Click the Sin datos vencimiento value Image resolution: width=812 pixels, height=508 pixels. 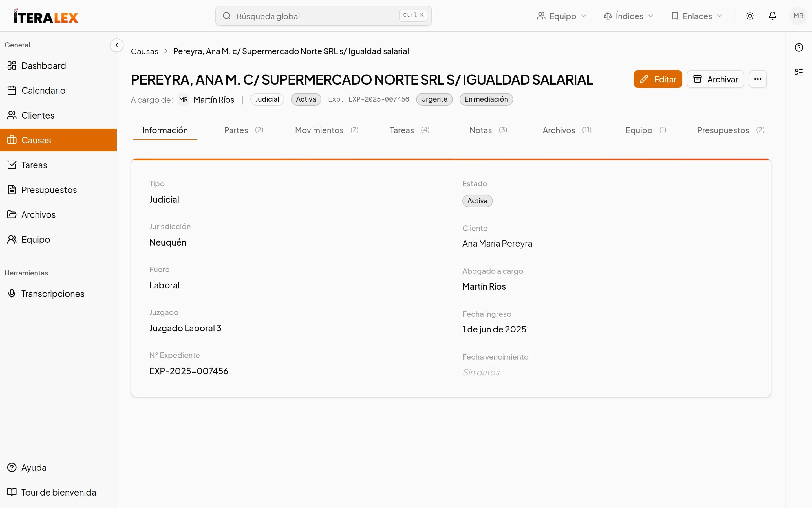click(481, 372)
